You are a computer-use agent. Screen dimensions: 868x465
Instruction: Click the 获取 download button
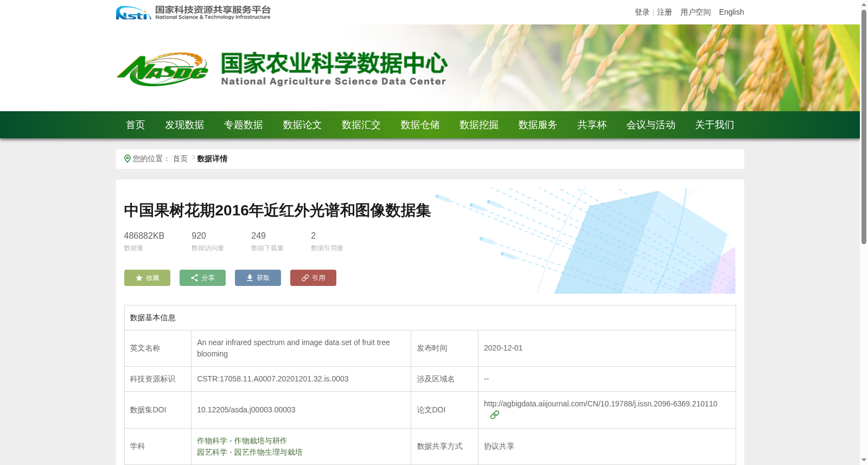click(x=258, y=278)
